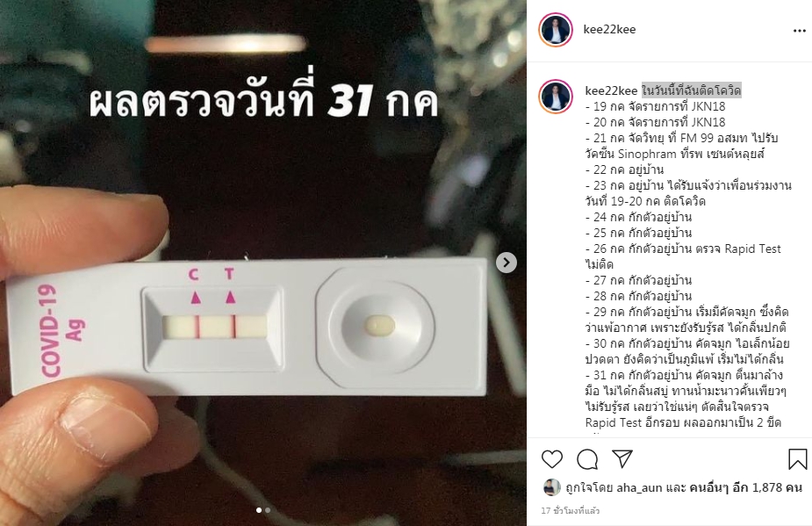
Task: Share the post via the paper plane icon
Action: tap(622, 458)
